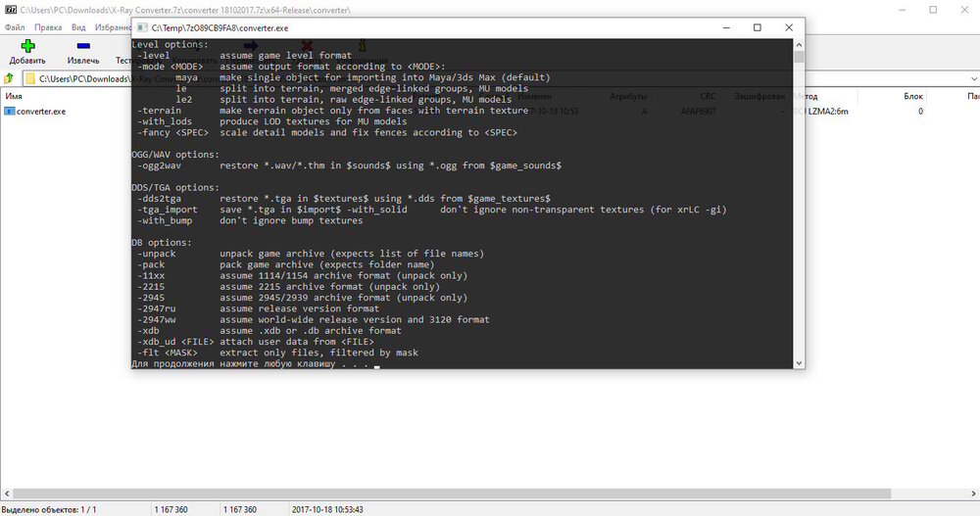The height and width of the screenshot is (516, 980).
Task: Open the Файл menu
Action: [15, 27]
